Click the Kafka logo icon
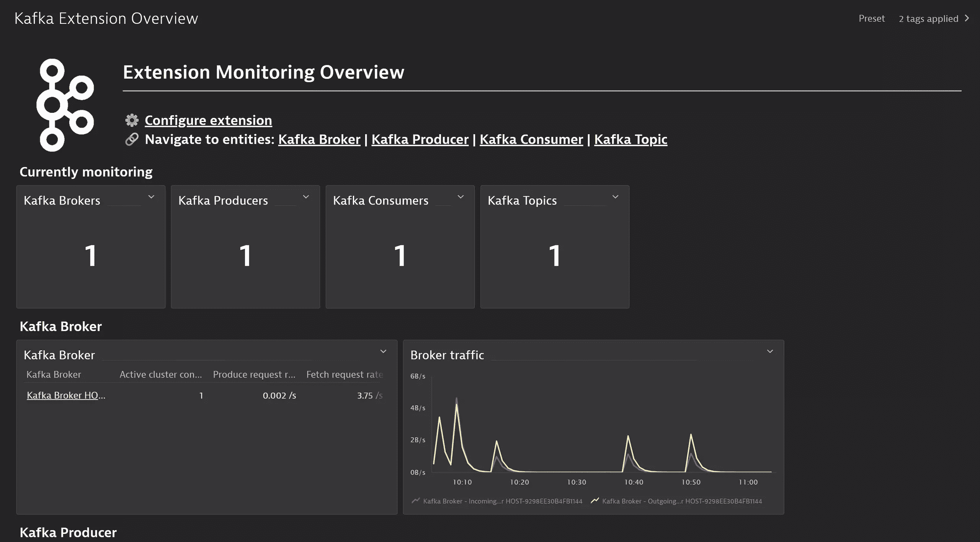Viewport: 980px width, 542px height. tap(65, 105)
